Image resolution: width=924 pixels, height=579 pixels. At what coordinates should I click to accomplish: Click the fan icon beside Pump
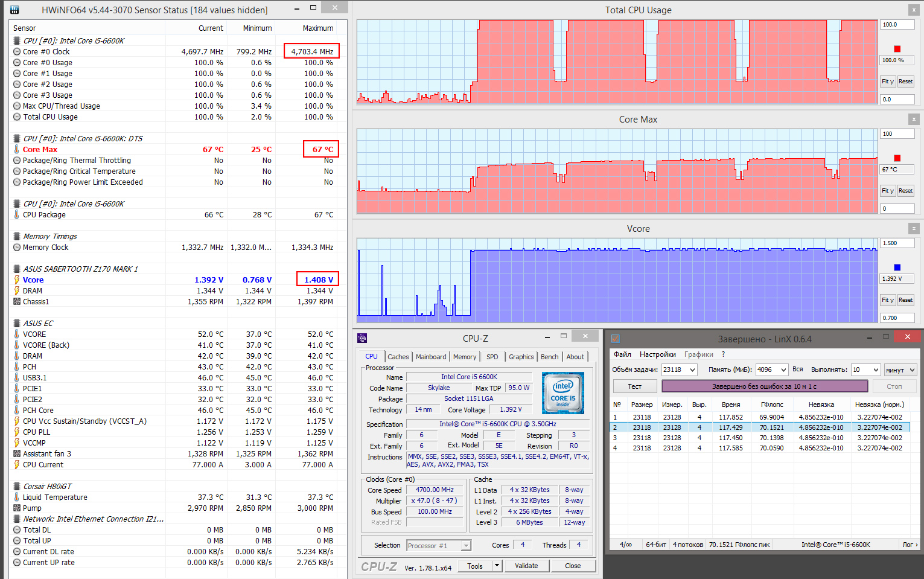pyautogui.click(x=17, y=508)
